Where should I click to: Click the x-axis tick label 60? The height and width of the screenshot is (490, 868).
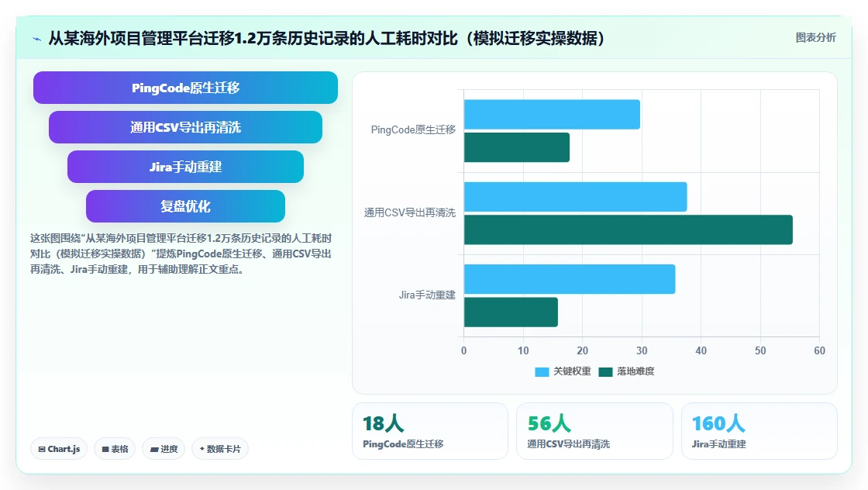pyautogui.click(x=819, y=350)
